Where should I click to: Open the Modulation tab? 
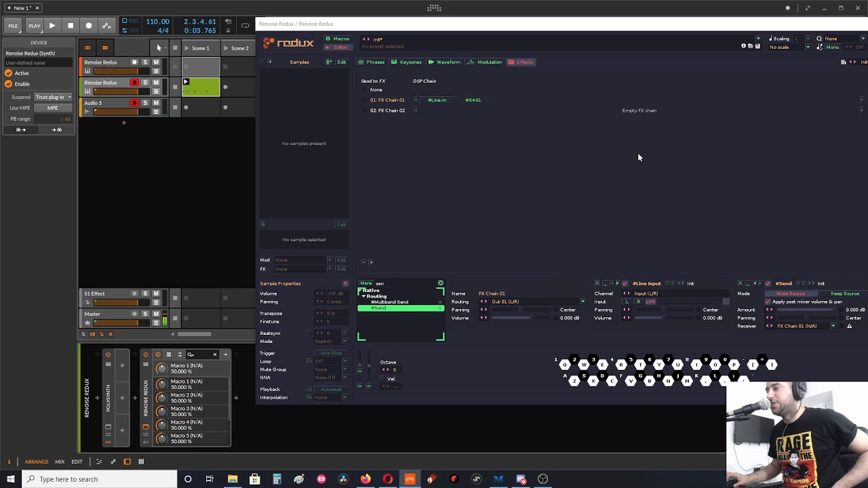(x=486, y=62)
